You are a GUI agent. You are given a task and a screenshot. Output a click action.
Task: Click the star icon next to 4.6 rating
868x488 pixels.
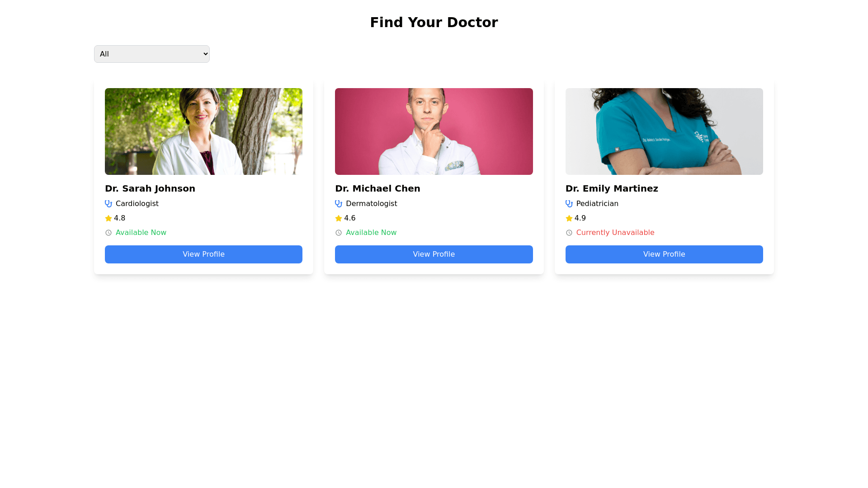[x=339, y=218]
